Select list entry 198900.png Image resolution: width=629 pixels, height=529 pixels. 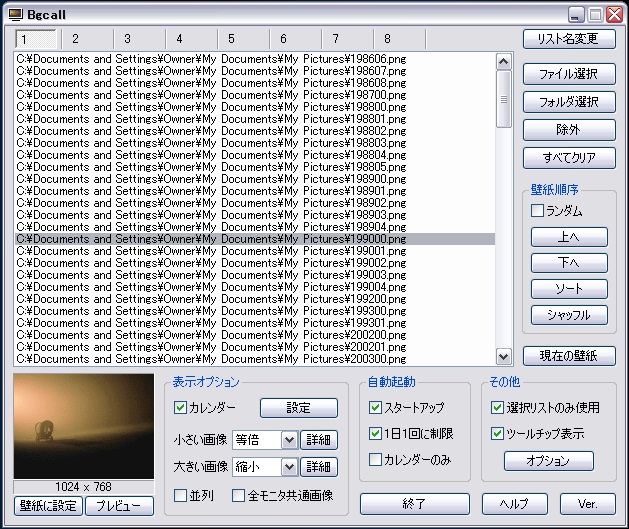(x=255, y=179)
